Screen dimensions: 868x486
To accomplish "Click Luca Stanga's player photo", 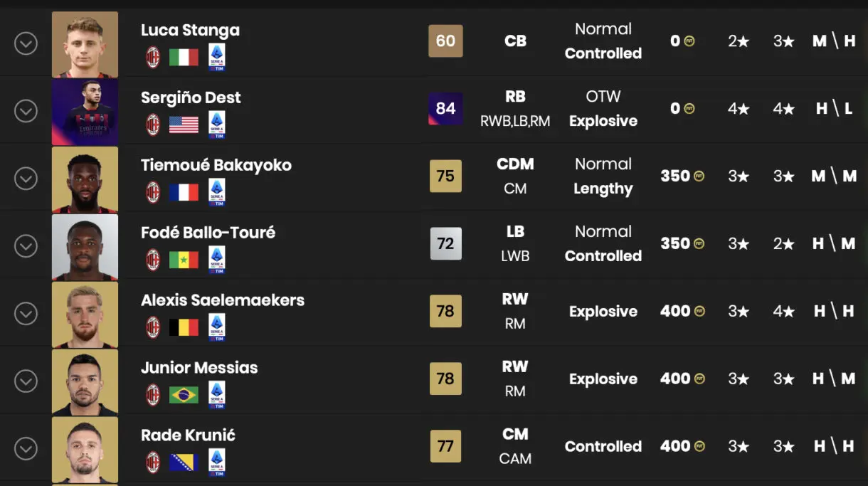I will [85, 44].
